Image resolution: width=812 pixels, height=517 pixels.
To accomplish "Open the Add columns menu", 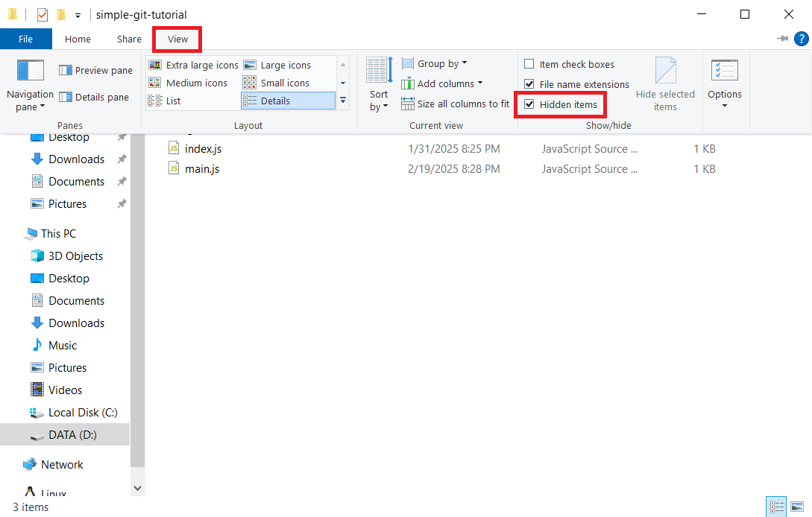I will 442,83.
